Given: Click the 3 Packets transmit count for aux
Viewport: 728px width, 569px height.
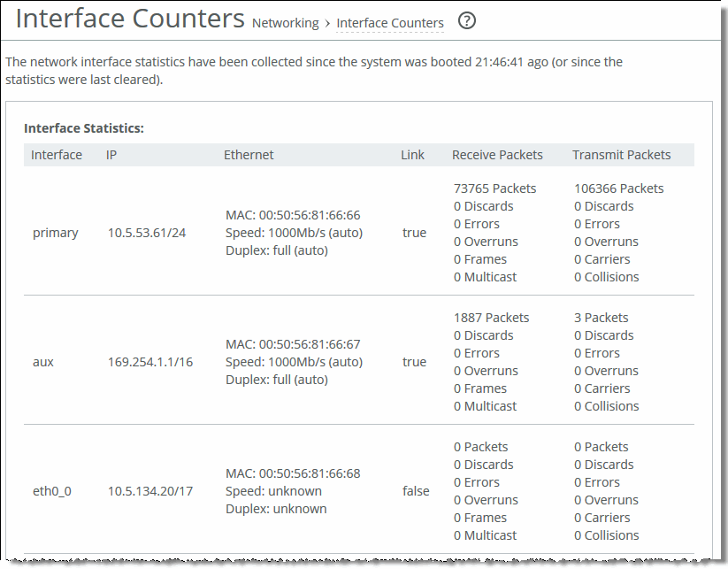Looking at the screenshot, I should [602, 318].
